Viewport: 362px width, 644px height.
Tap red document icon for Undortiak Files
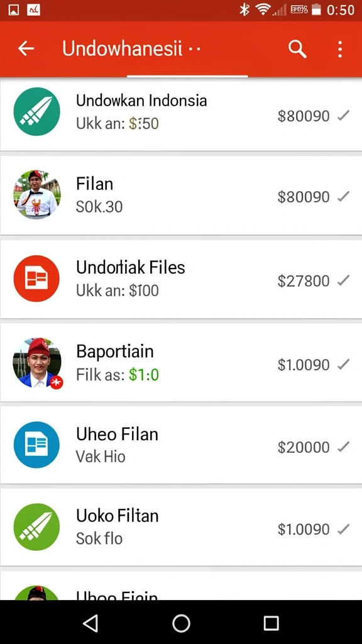(36, 279)
